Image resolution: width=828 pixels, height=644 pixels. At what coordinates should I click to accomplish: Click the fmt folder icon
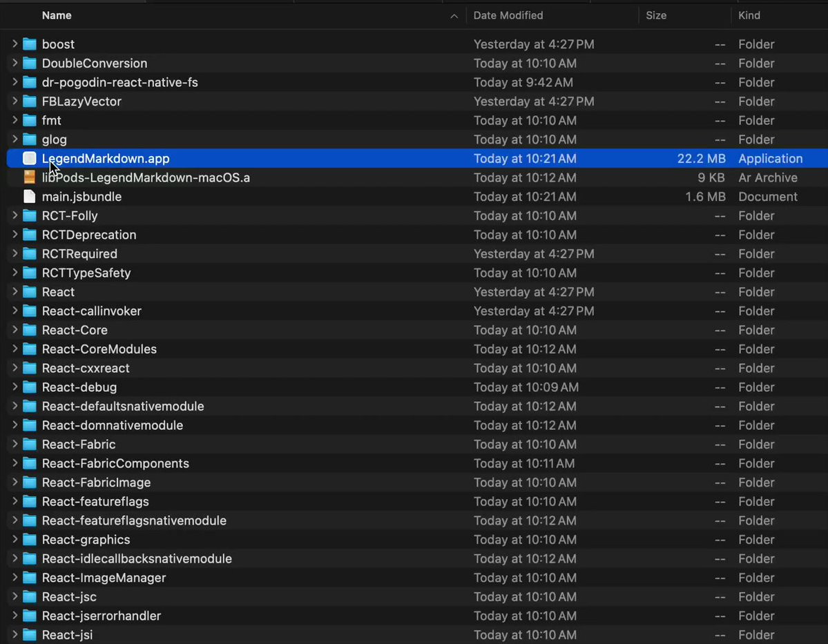tap(30, 120)
